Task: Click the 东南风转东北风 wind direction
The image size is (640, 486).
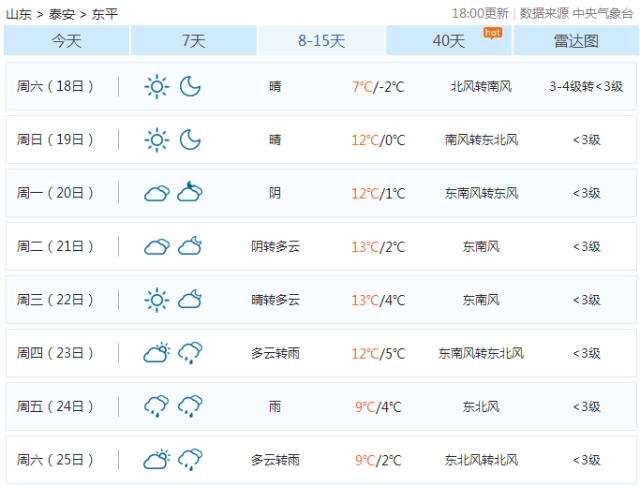Action: click(481, 353)
